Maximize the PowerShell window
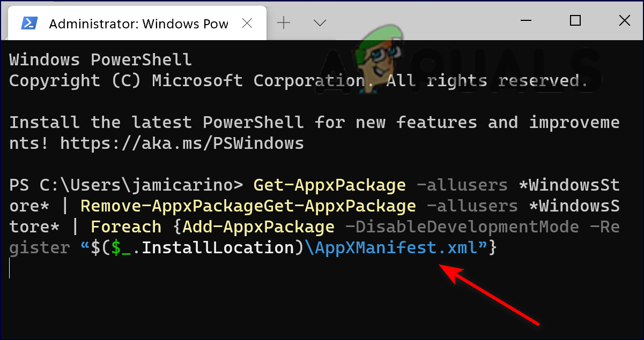 click(x=575, y=20)
